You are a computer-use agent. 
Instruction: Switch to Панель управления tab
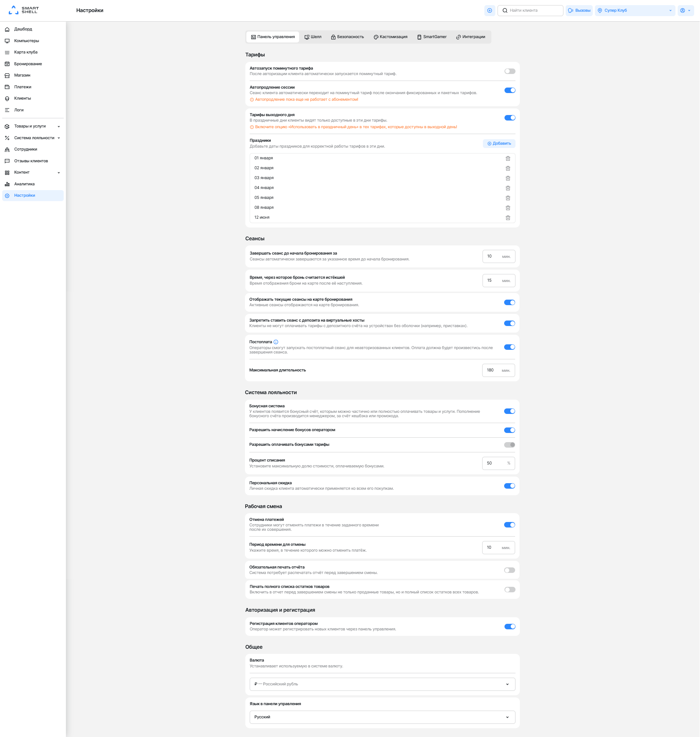273,37
